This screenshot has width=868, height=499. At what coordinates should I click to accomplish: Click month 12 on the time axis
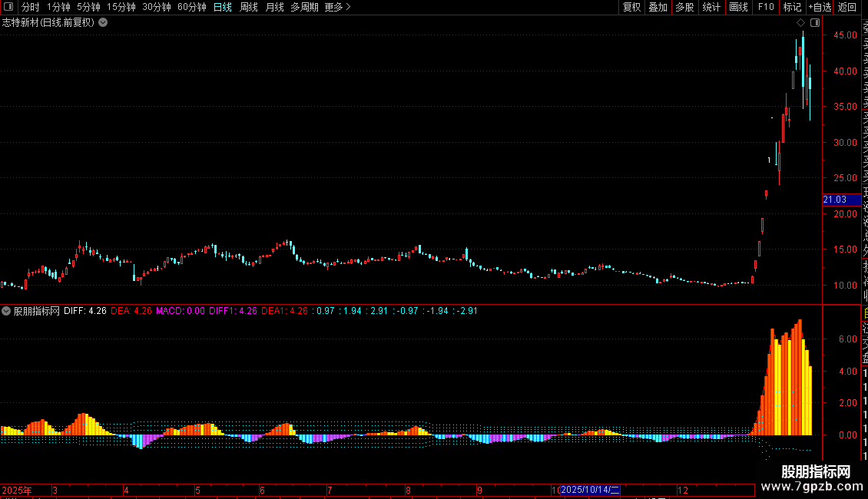(x=683, y=490)
